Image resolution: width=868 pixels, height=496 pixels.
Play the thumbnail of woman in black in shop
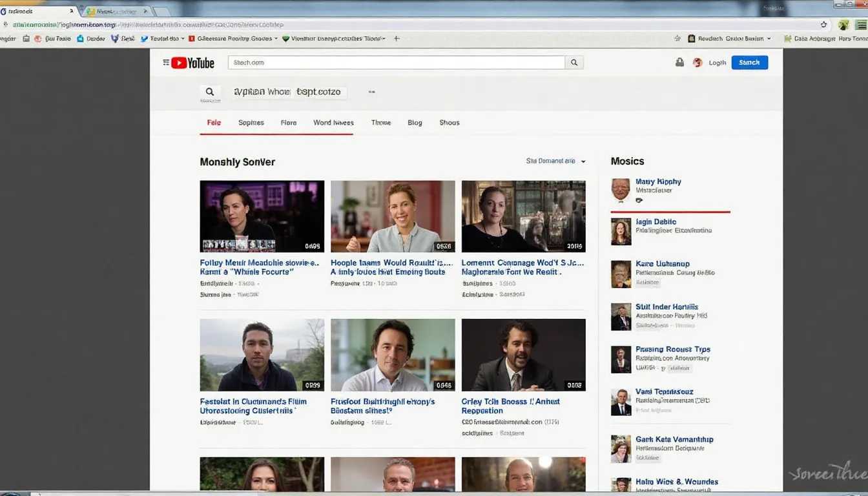(x=524, y=216)
